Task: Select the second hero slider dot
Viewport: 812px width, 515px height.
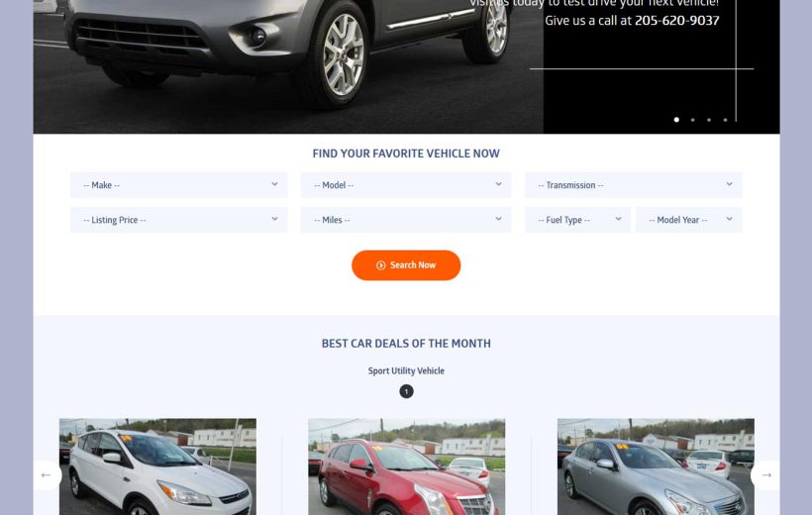Action: click(x=693, y=120)
